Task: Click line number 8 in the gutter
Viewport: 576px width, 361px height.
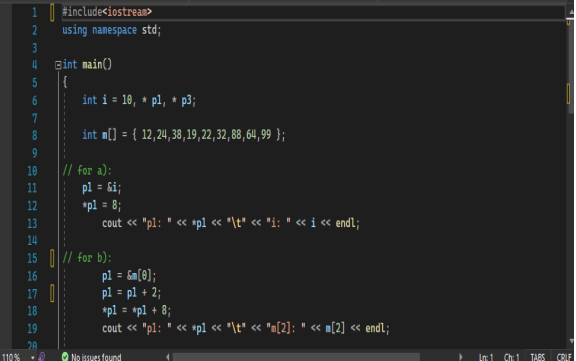Action: (x=35, y=136)
